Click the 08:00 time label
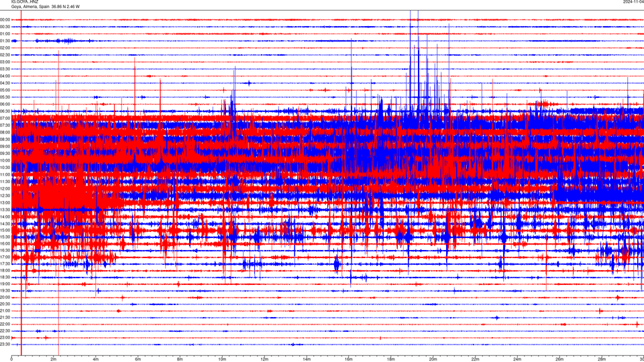Screen dimensions: 644x362 [5, 132]
